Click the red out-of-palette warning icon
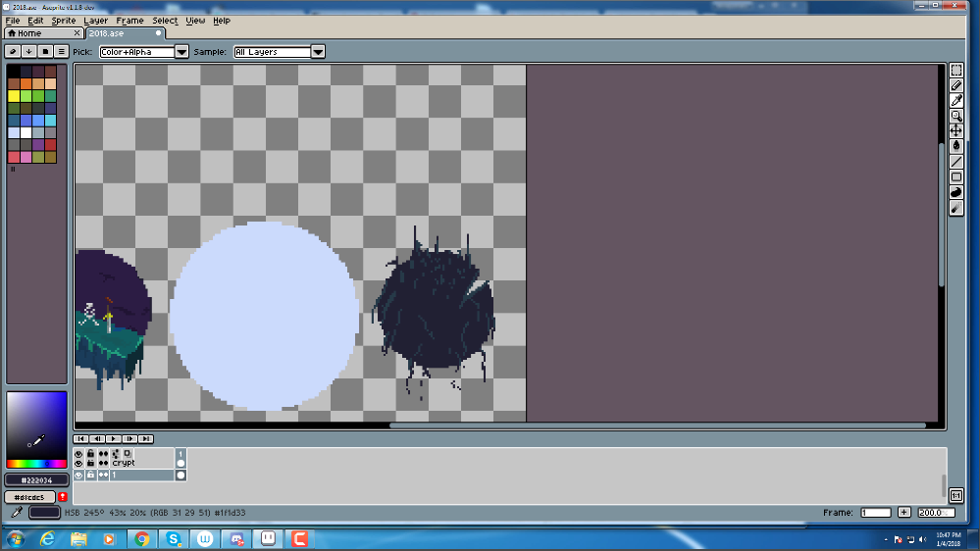 point(63,497)
